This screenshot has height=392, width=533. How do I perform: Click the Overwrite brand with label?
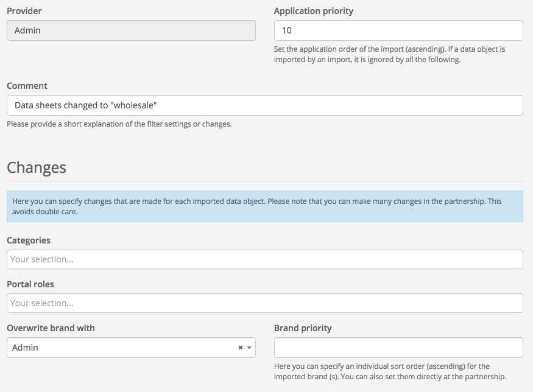coord(51,328)
